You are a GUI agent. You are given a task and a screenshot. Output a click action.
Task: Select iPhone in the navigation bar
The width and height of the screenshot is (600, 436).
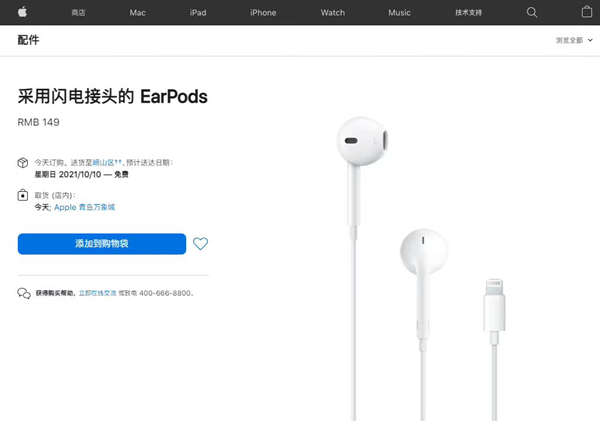[263, 13]
